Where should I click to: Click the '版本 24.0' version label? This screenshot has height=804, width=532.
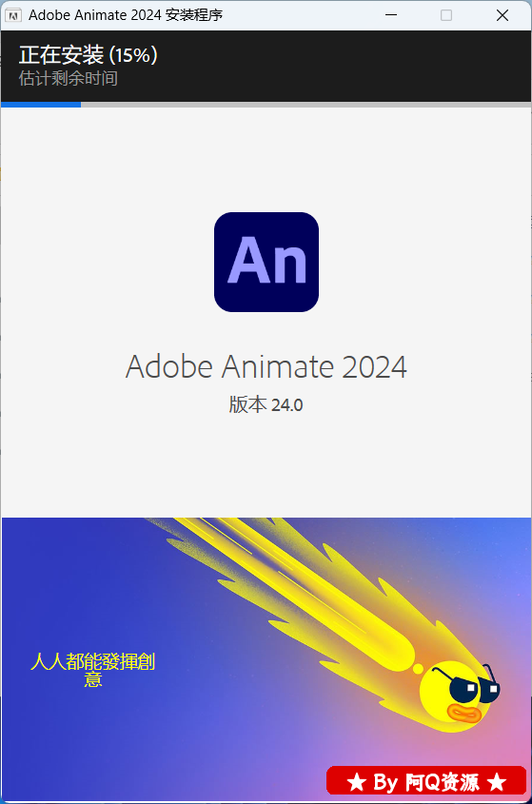click(266, 405)
